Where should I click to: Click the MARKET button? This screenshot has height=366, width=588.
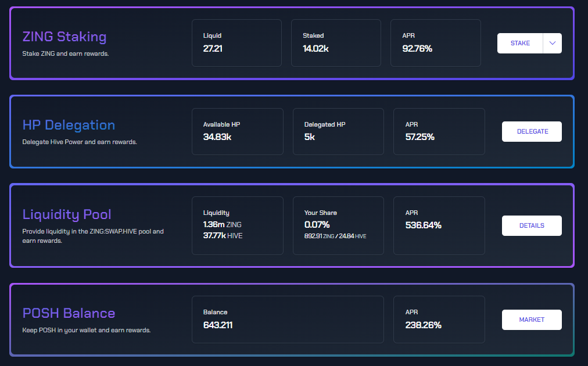pos(532,320)
